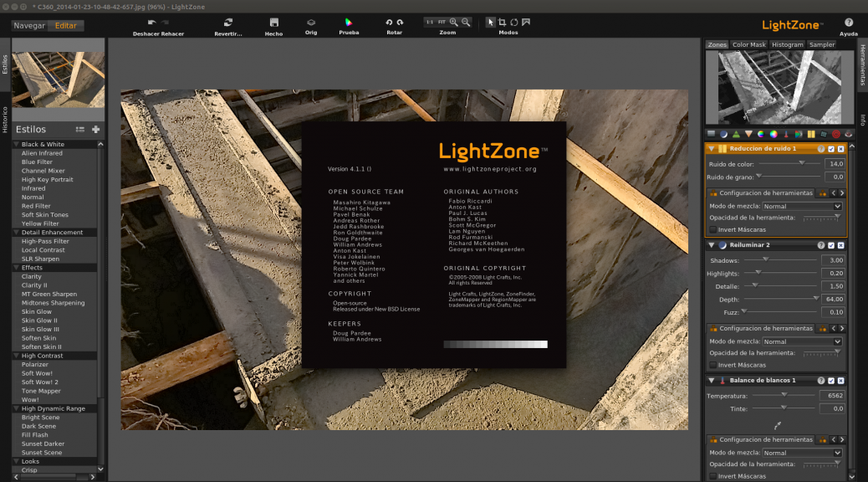Toggle Invert Máscaras under Balance de blancos 1
Viewport: 868px width, 482px height.
click(712, 475)
